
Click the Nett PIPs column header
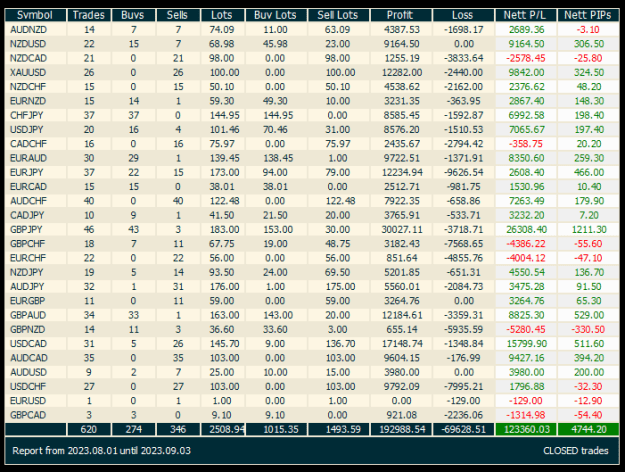(588, 15)
